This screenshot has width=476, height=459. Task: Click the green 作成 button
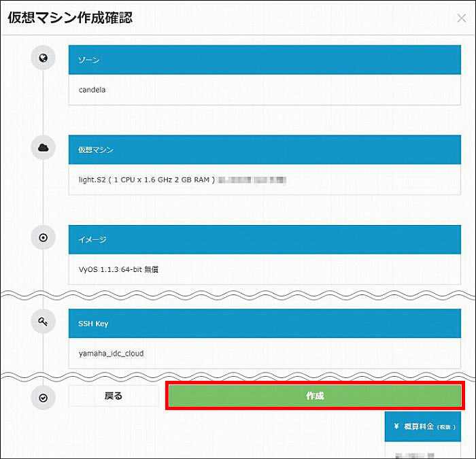[x=315, y=396]
